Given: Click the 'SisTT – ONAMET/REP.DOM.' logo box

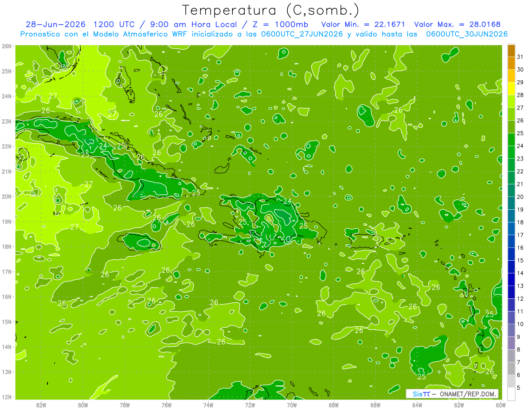Looking at the screenshot, I should click(x=452, y=394).
